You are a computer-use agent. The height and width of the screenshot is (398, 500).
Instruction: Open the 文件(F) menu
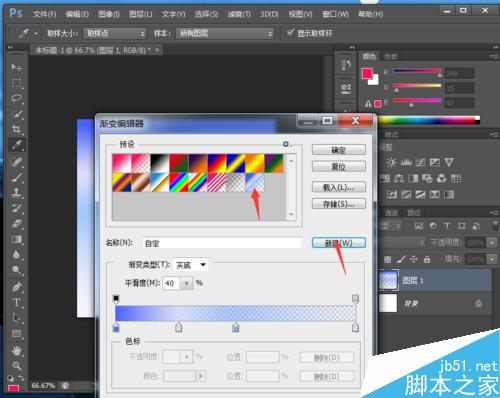(44, 14)
